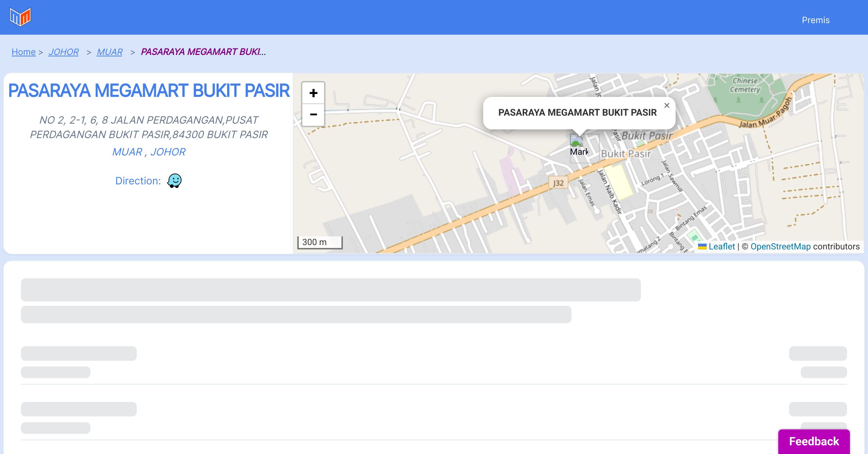Click the 300 m map scale bar
Image resolution: width=868 pixels, height=454 pixels.
(x=320, y=242)
